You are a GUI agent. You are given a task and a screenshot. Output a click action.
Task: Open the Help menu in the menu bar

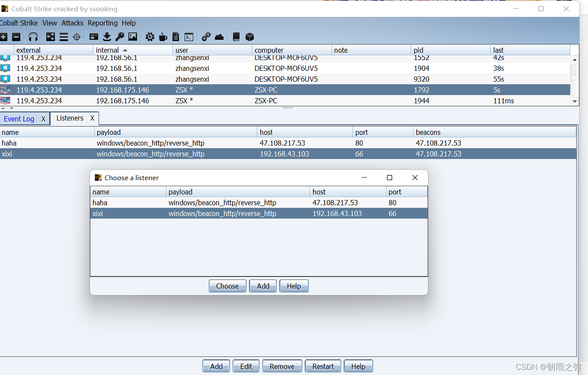pos(129,23)
